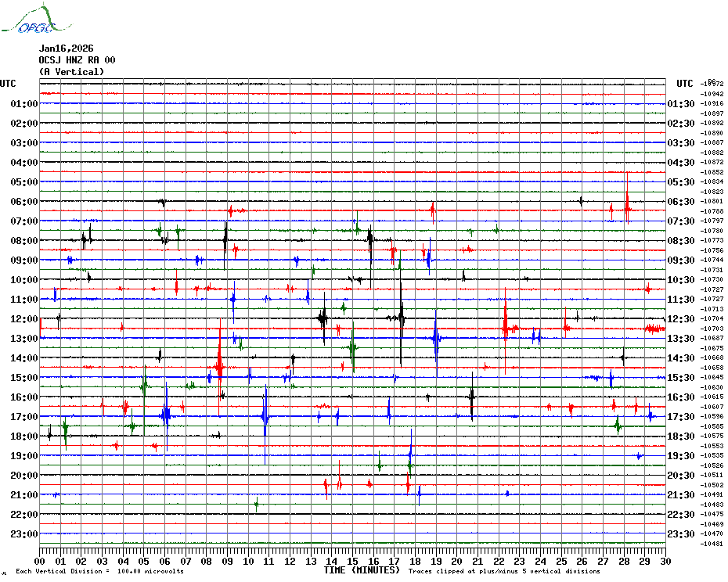The width and height of the screenshot is (728, 582).
Task: Click the 05:30 half-hour label
Action: (x=681, y=182)
